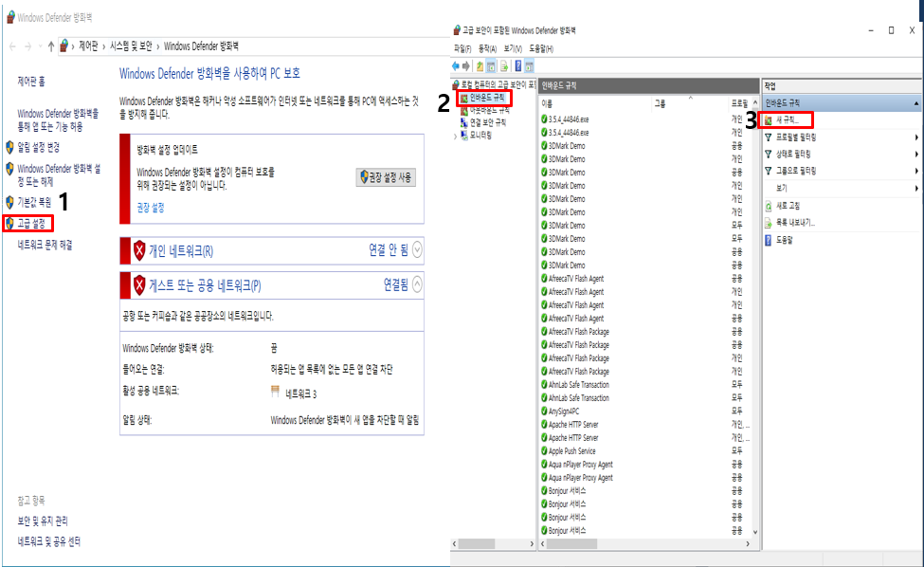This screenshot has width=924, height=567.
Task: Click the blue 권장 설정 link
Action: pyautogui.click(x=151, y=208)
